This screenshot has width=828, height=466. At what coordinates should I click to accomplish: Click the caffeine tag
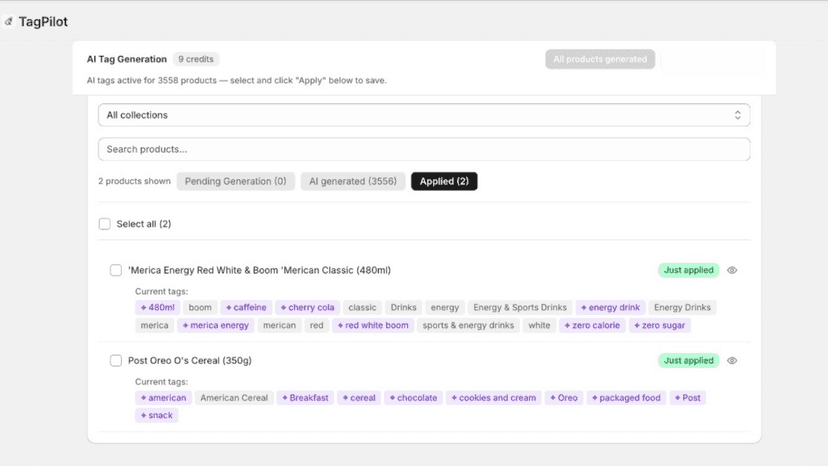point(246,307)
